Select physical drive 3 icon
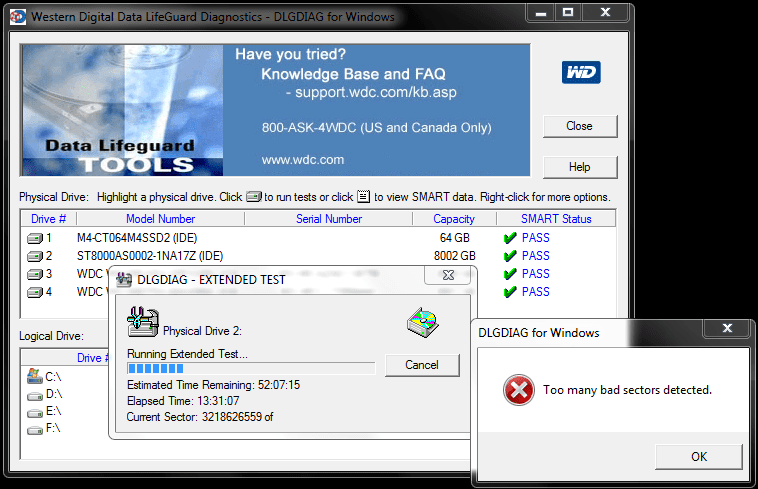Image resolution: width=758 pixels, height=489 pixels. (35, 274)
